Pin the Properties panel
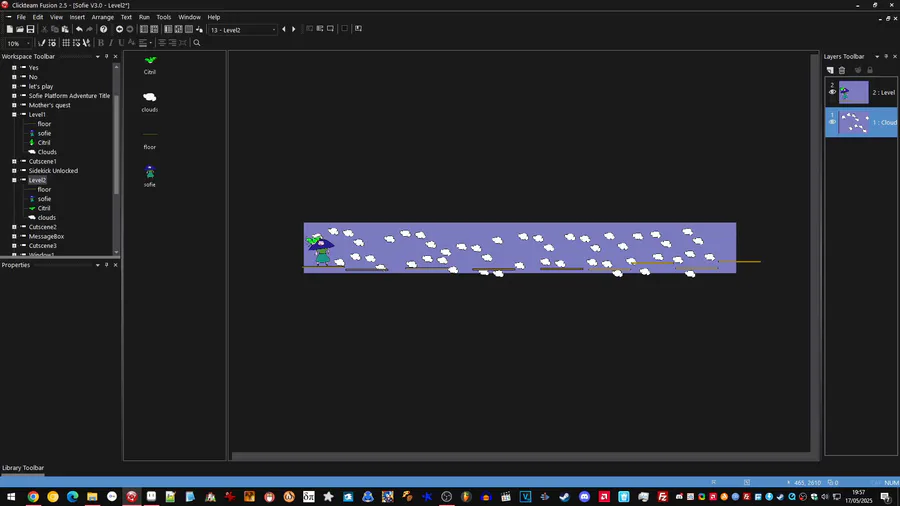The width and height of the screenshot is (900, 506). pyautogui.click(x=106, y=265)
